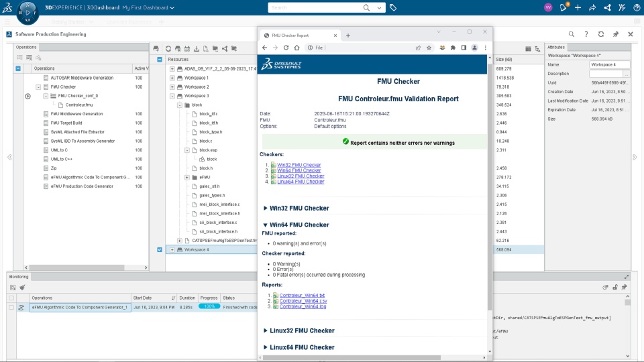The image size is (644, 362).
Task: Expand Workspace 4 in Resources
Action: tap(172, 249)
